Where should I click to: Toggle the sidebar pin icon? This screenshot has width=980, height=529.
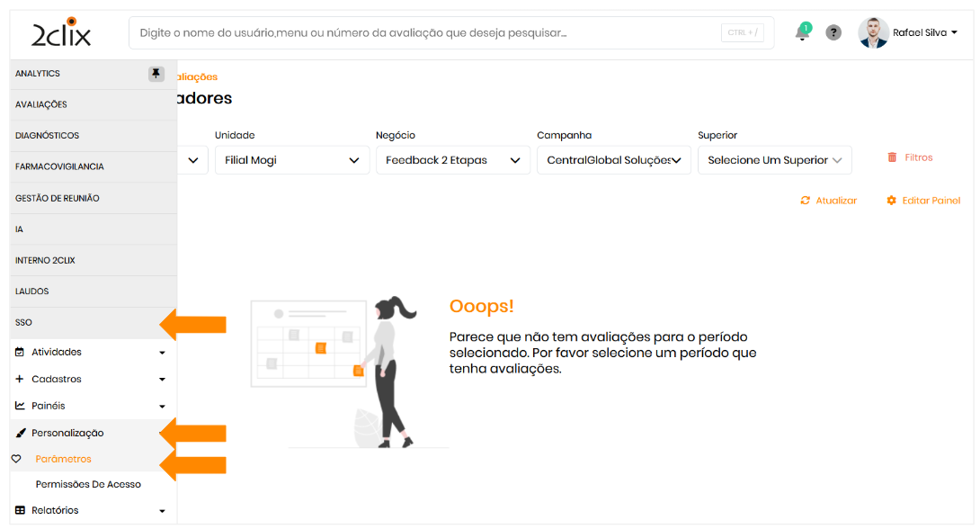click(156, 74)
